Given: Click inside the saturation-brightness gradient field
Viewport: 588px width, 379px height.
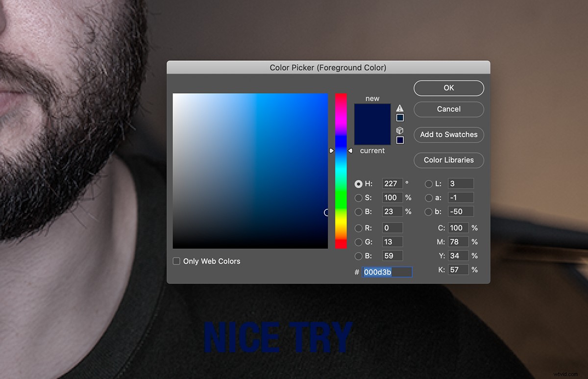Looking at the screenshot, I should (x=250, y=172).
